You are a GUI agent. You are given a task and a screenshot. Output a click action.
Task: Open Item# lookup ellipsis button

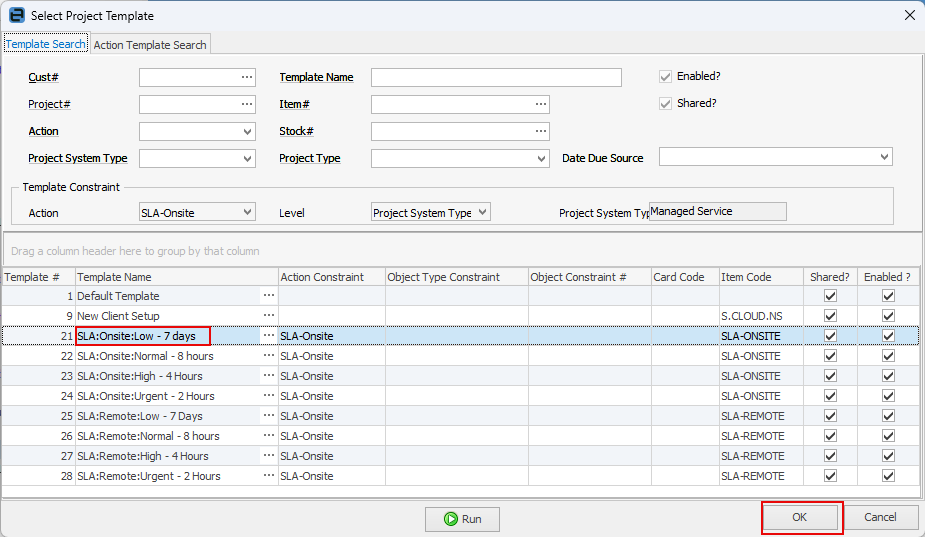pyautogui.click(x=540, y=104)
